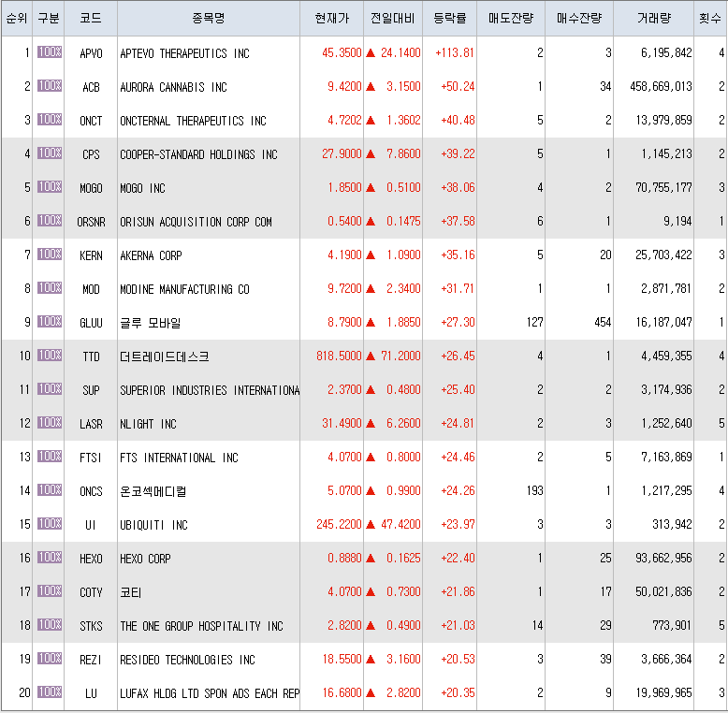Click the 100% badge in ONCT row

(50, 119)
